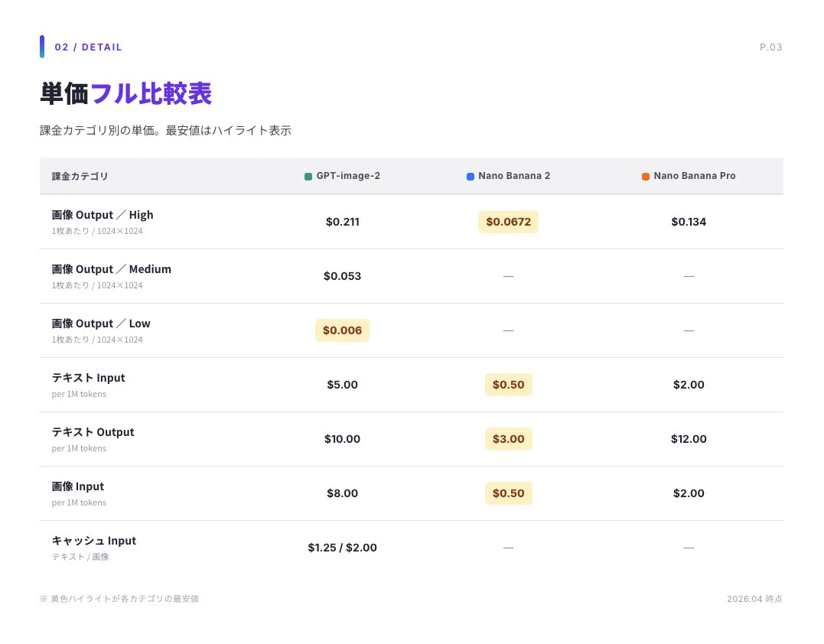Click the 画像 Output / High row label
The width and height of the screenshot is (824, 644).
coord(103,215)
